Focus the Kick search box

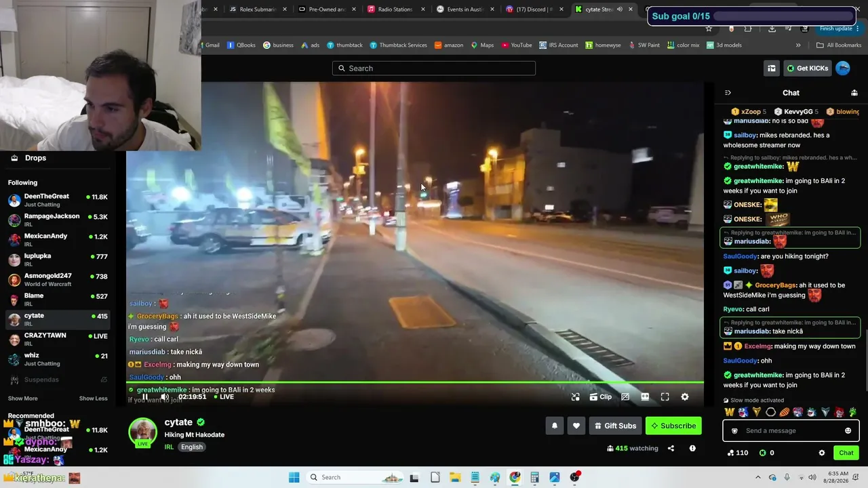434,68
